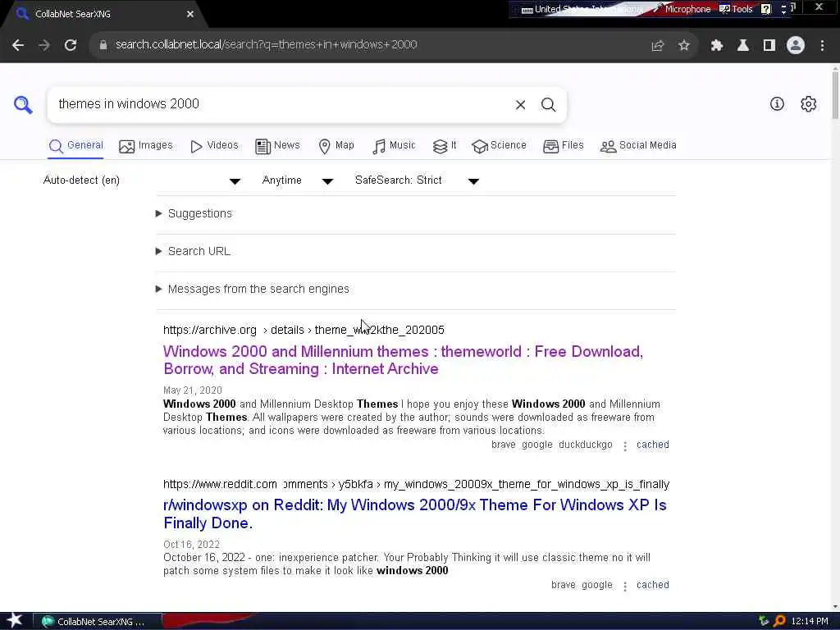Switch to the News category tab
This screenshot has height=630, width=840.
[277, 146]
